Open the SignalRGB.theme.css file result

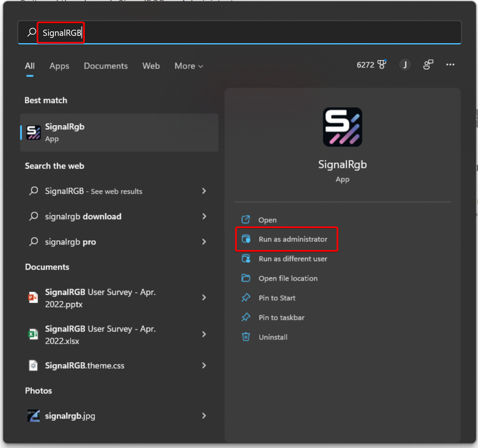84,366
